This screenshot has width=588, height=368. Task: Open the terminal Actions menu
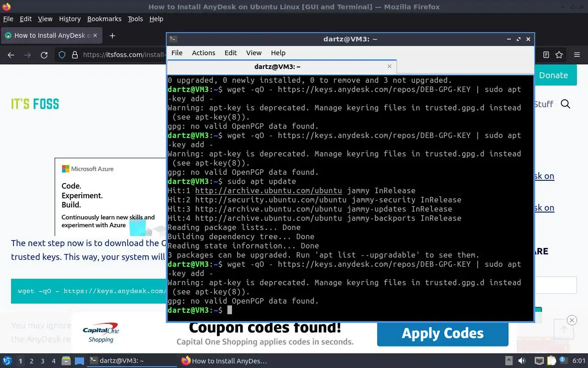coord(204,53)
